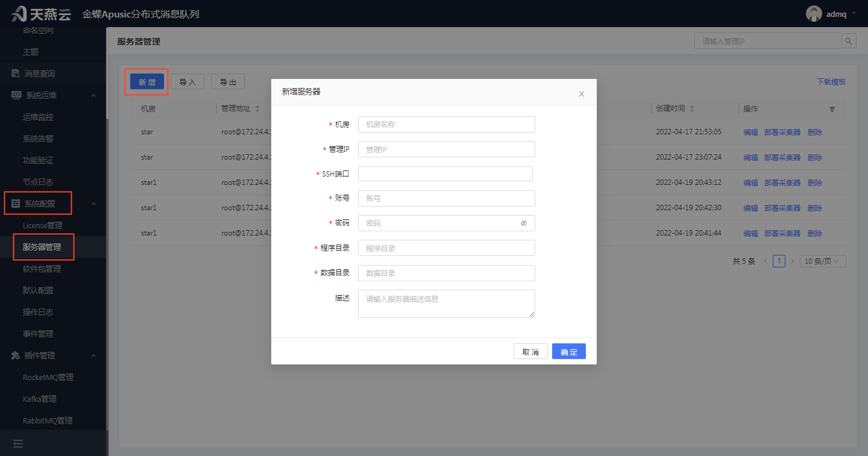The height and width of the screenshot is (456, 868).
Task: Toggle password visibility eye icon
Action: click(x=524, y=223)
